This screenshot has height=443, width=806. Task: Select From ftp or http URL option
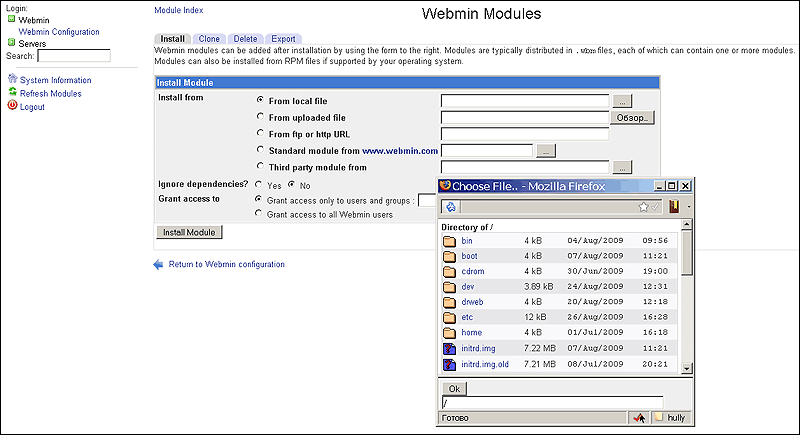pyautogui.click(x=260, y=133)
